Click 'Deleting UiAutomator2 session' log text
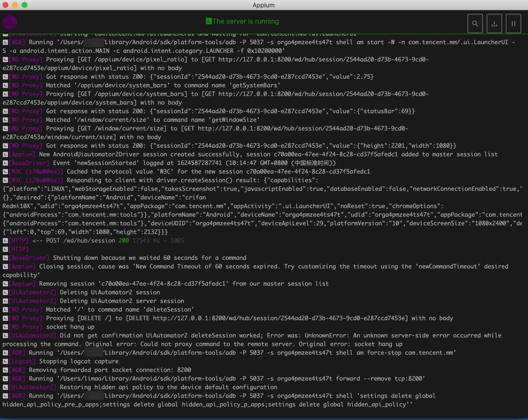This screenshot has width=528, height=420. (x=110, y=292)
